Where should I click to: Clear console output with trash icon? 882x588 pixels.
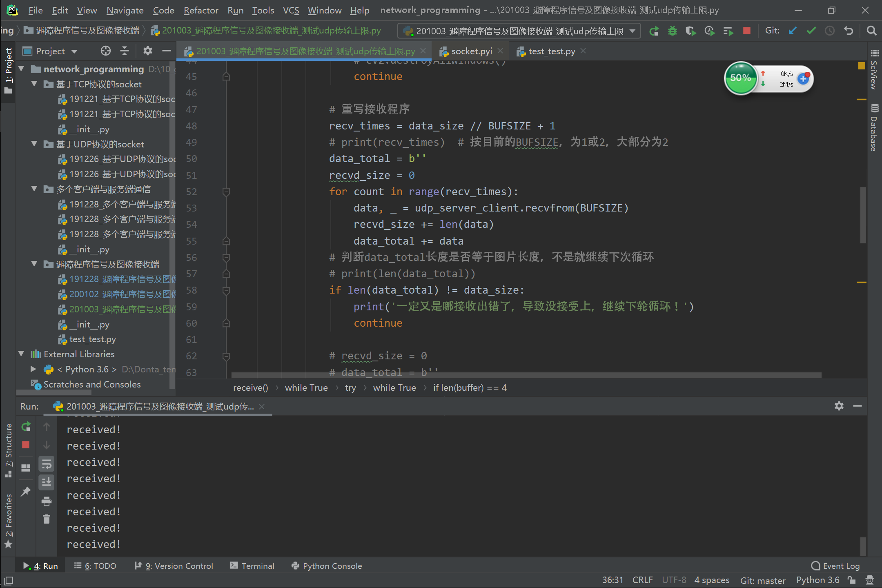[x=47, y=519]
